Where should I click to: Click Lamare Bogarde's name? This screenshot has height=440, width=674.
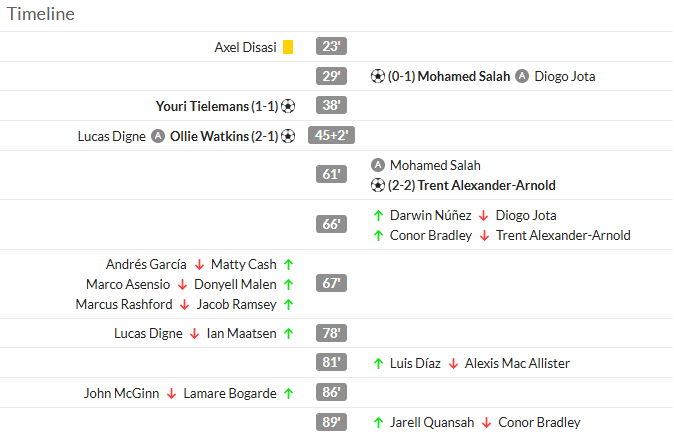coord(230,393)
